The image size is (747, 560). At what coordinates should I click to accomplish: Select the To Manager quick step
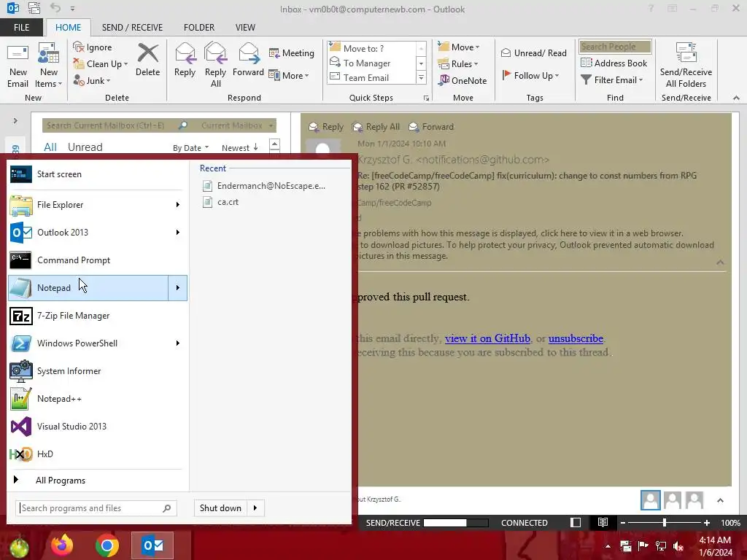point(372,63)
